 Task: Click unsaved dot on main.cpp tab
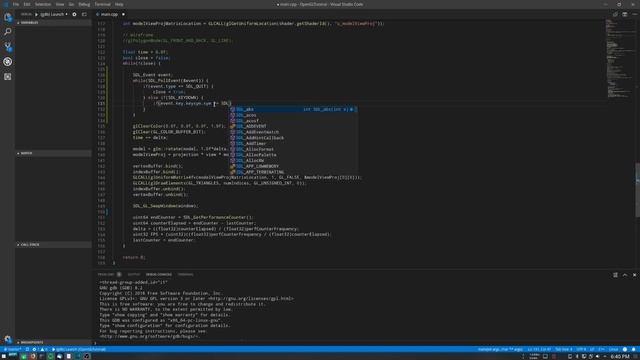123,14
